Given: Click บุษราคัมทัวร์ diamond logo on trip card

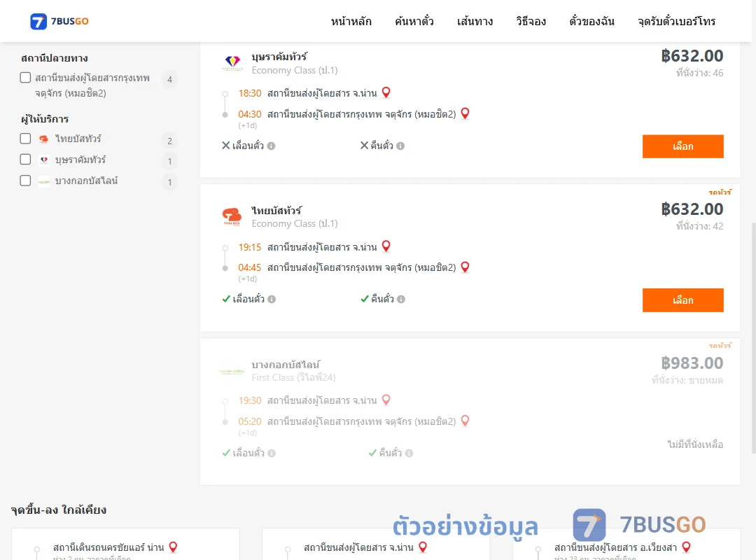Looking at the screenshot, I should pos(232,63).
